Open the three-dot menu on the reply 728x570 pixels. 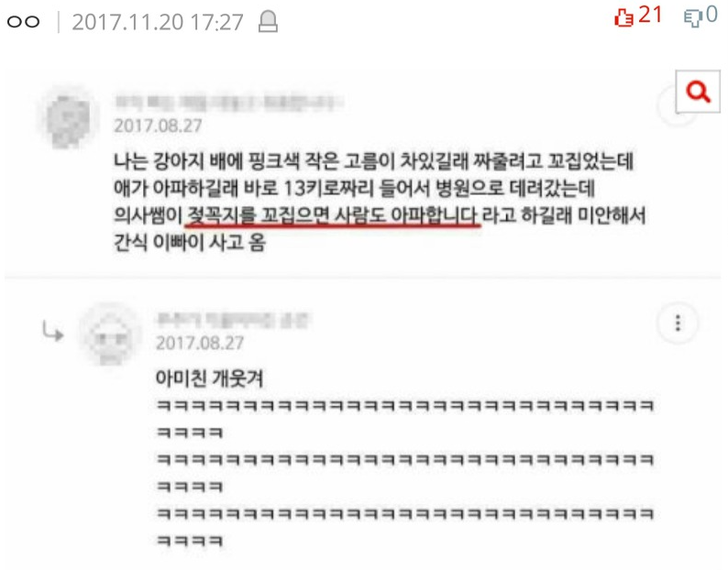coord(678,323)
